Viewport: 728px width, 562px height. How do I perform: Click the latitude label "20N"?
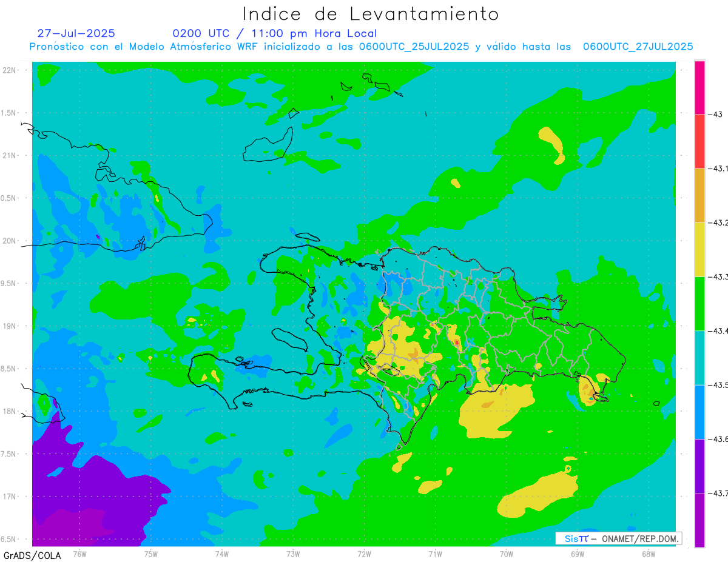point(10,241)
